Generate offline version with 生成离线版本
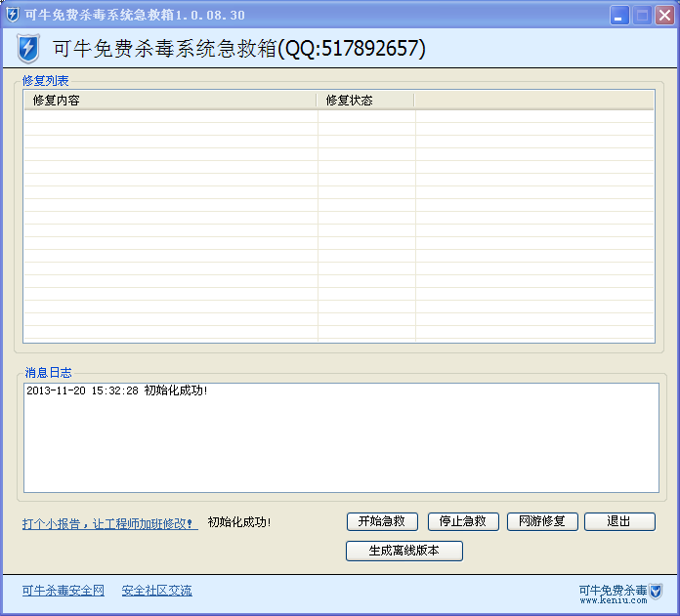680x616 pixels. tap(404, 551)
